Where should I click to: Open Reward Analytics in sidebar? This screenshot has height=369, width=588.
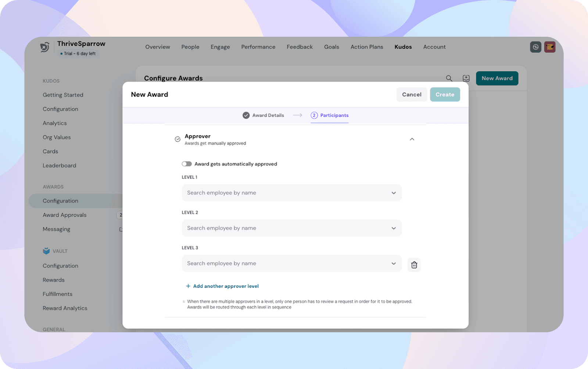pyautogui.click(x=65, y=308)
